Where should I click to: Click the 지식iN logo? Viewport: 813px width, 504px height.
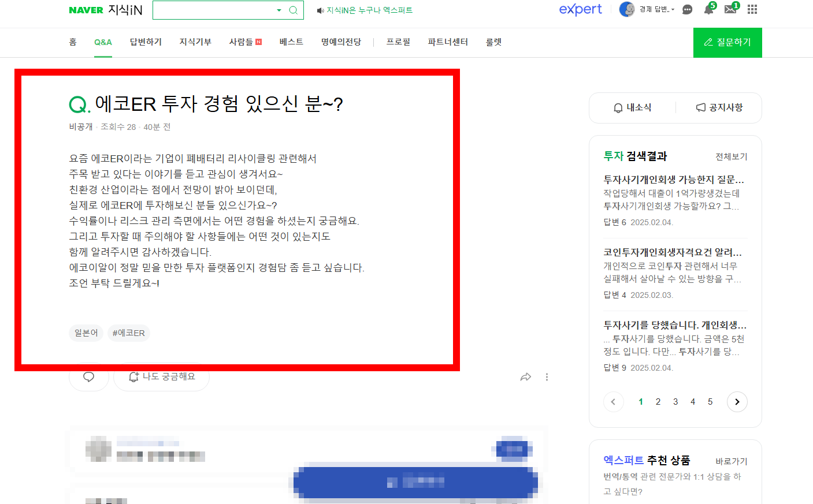click(125, 10)
